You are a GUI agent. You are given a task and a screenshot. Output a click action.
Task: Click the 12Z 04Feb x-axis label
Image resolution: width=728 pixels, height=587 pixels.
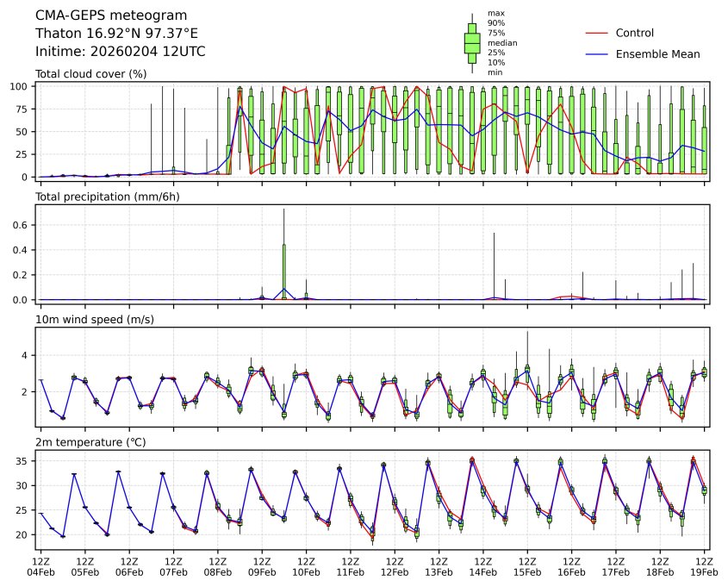click(40, 565)
